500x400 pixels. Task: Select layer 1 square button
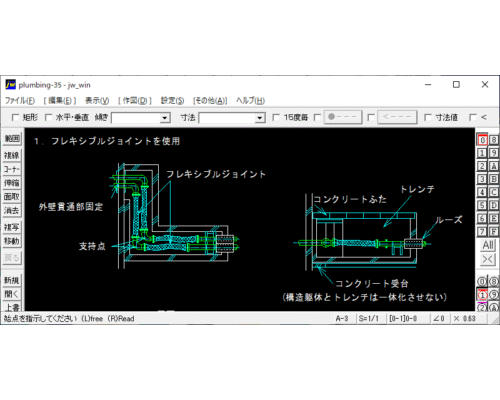pyautogui.click(x=482, y=153)
